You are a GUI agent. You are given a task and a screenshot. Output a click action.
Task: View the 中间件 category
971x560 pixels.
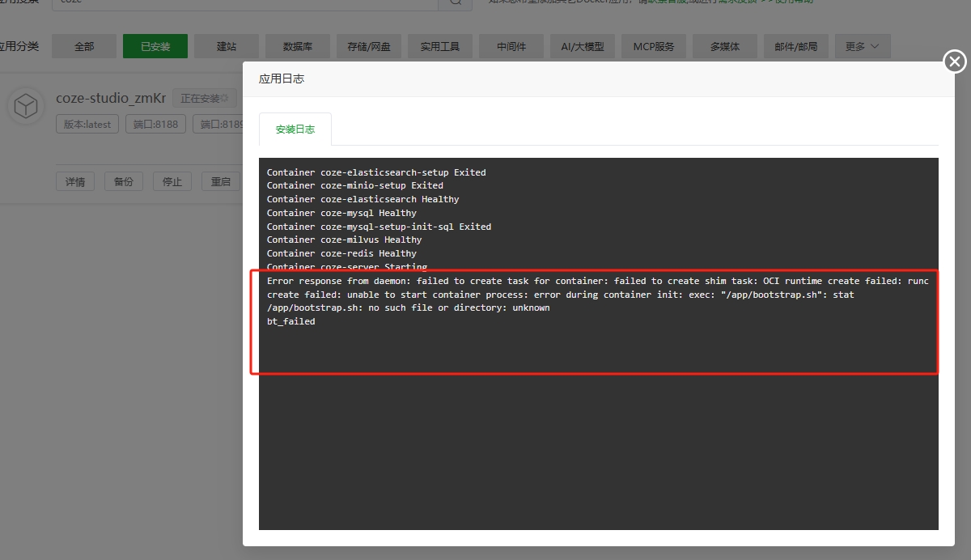pos(511,46)
